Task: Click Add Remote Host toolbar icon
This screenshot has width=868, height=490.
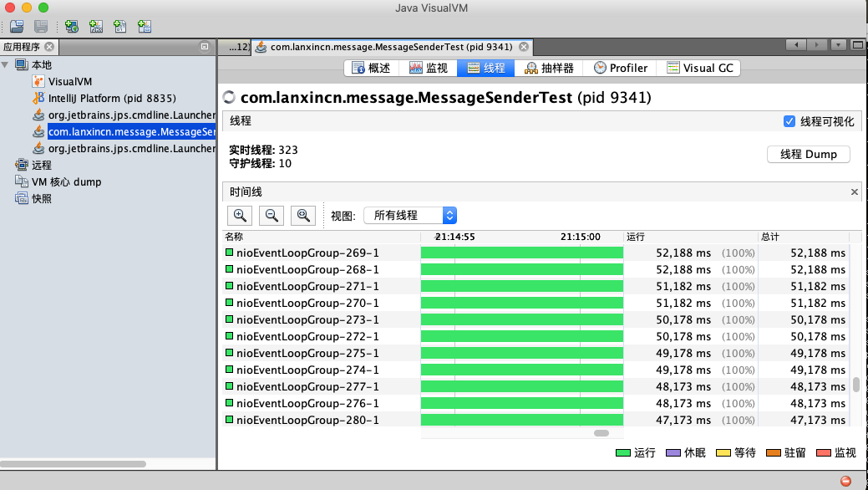Action: coord(71,26)
